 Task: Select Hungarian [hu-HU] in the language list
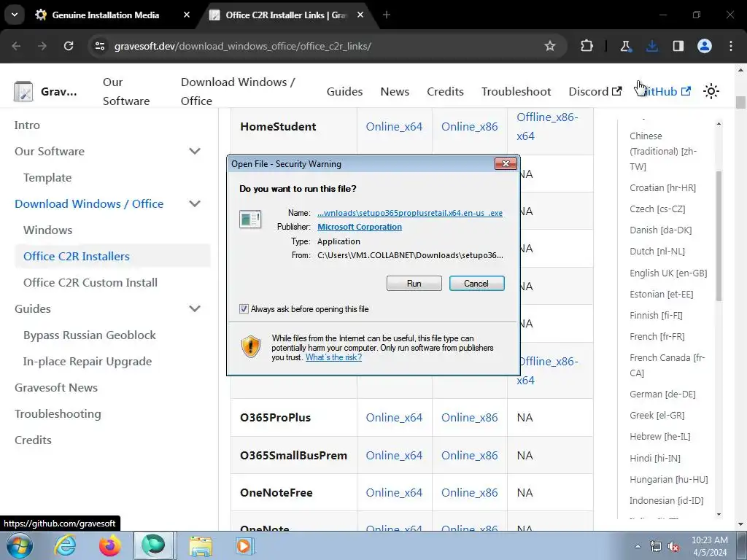point(668,480)
